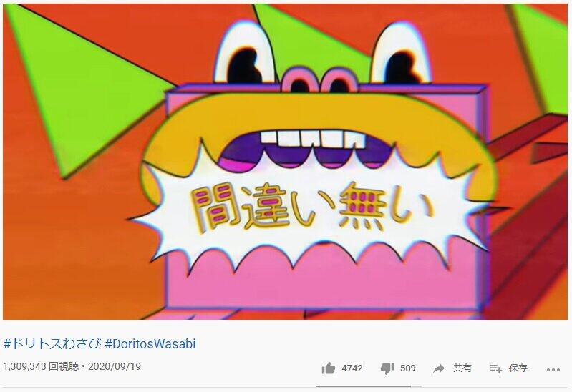Click the 2020/09/19 upload date

point(115,366)
